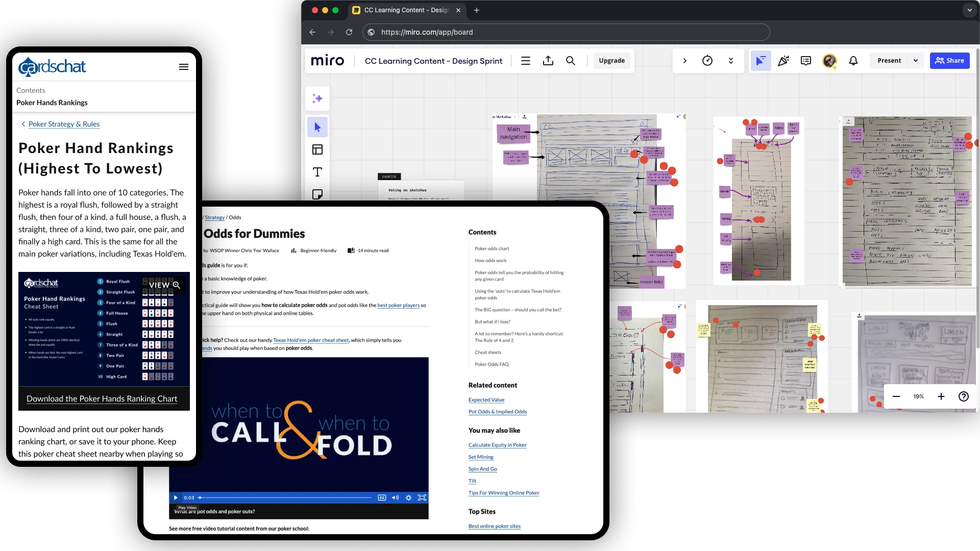Click the video progress bar
The width and height of the screenshot is (980, 551).
point(286,497)
